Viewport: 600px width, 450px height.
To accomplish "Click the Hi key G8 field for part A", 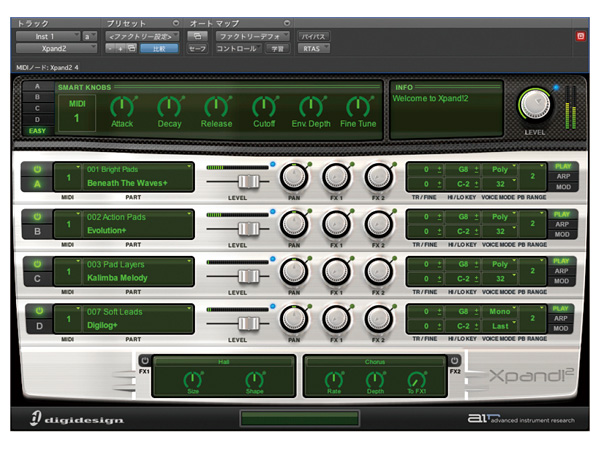I will pyautogui.click(x=463, y=169).
